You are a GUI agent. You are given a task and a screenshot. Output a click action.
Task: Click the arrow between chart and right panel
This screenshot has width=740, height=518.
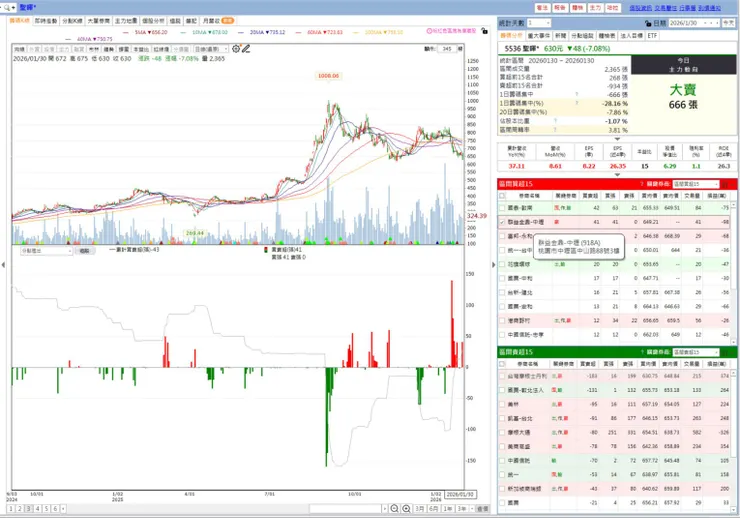494,265
